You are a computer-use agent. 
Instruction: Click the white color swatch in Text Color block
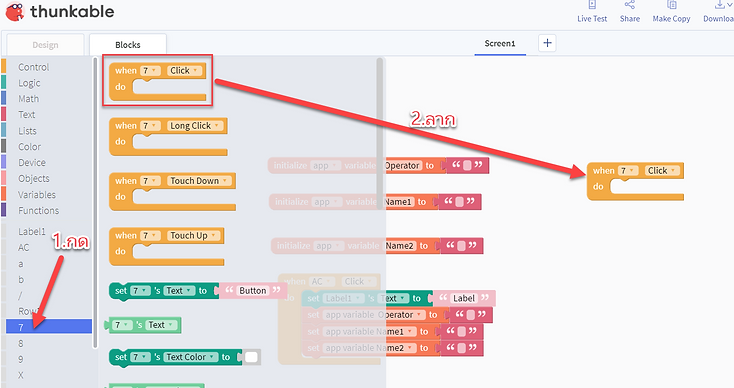tap(251, 357)
